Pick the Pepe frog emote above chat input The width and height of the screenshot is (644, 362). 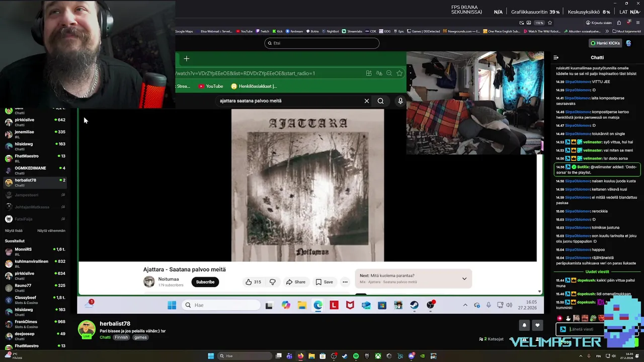pos(593,318)
